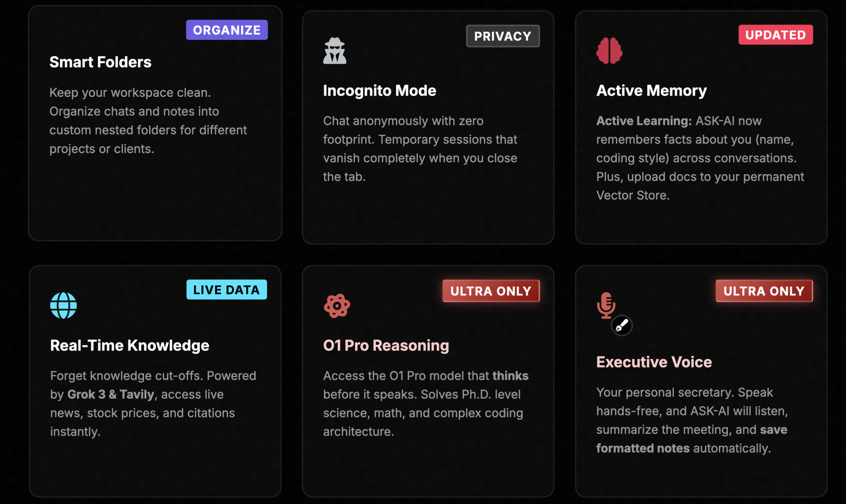
Task: Click the PRIVACY badge
Action: 503,36
